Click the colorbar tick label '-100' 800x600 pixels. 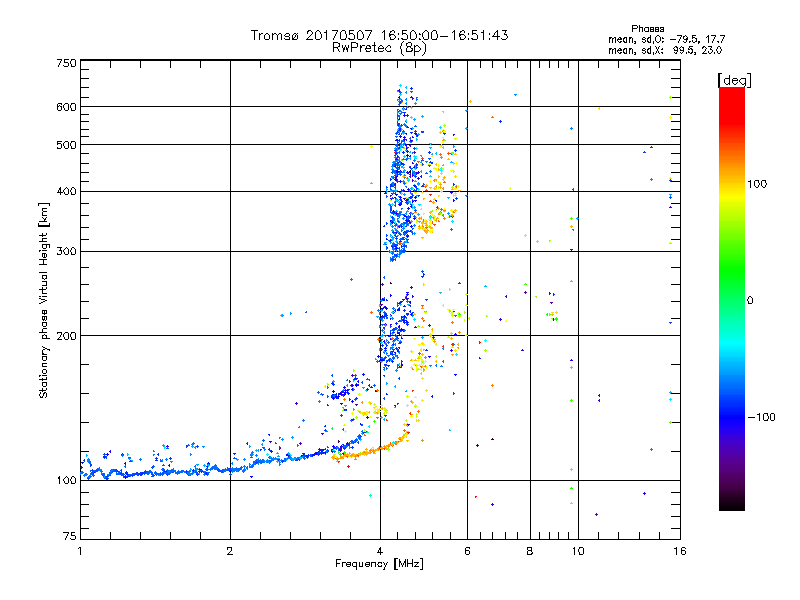(x=761, y=417)
